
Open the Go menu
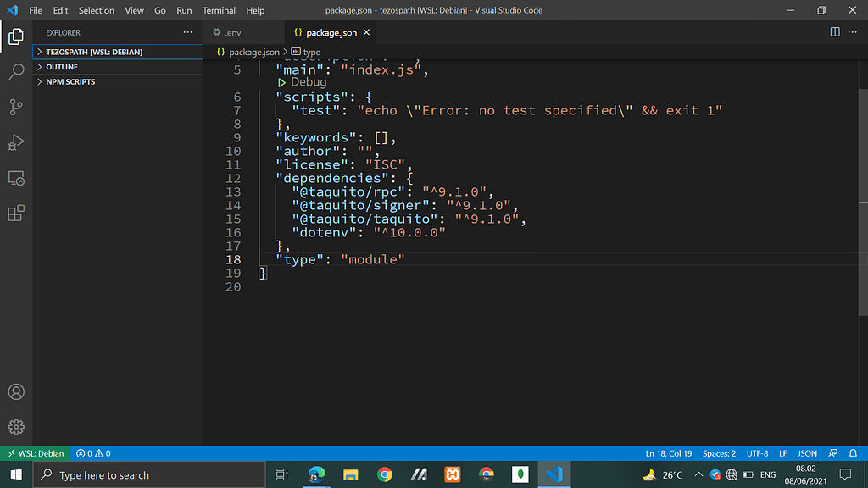point(160,10)
